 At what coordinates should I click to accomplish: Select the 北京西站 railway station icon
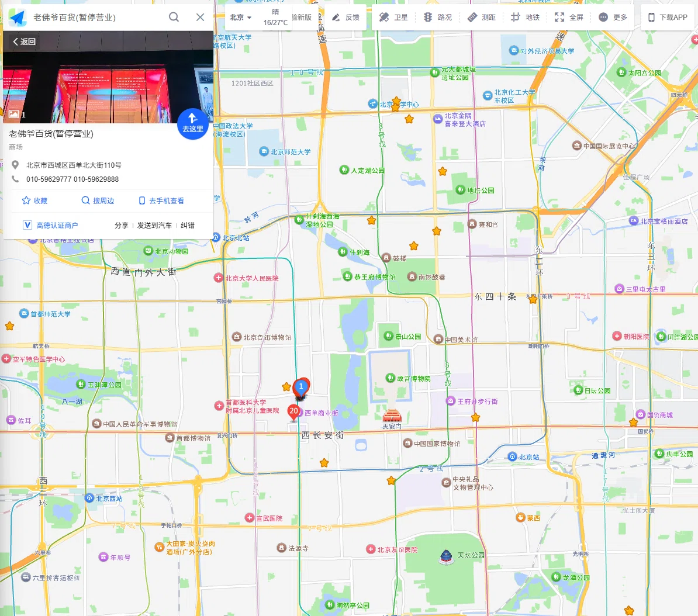89,498
